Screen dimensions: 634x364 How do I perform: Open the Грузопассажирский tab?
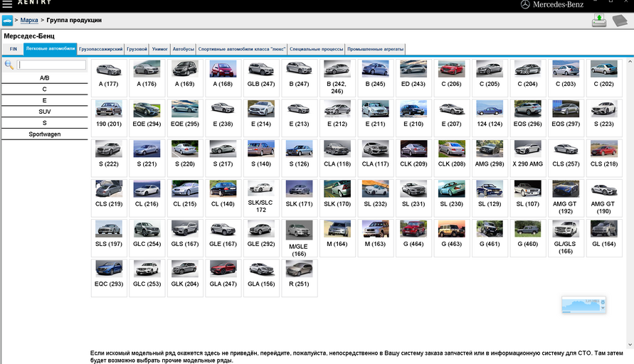100,49
